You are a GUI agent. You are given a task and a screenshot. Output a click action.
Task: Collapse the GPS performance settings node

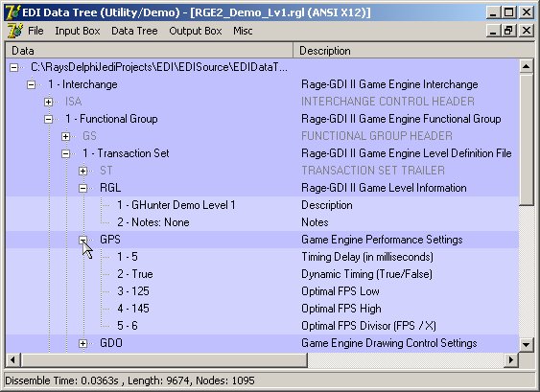pos(83,240)
